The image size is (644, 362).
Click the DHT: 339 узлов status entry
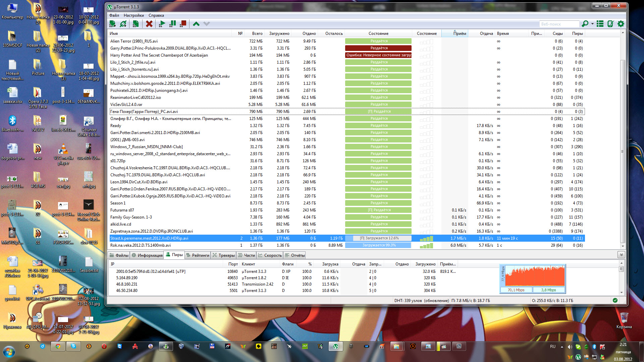[422, 301]
